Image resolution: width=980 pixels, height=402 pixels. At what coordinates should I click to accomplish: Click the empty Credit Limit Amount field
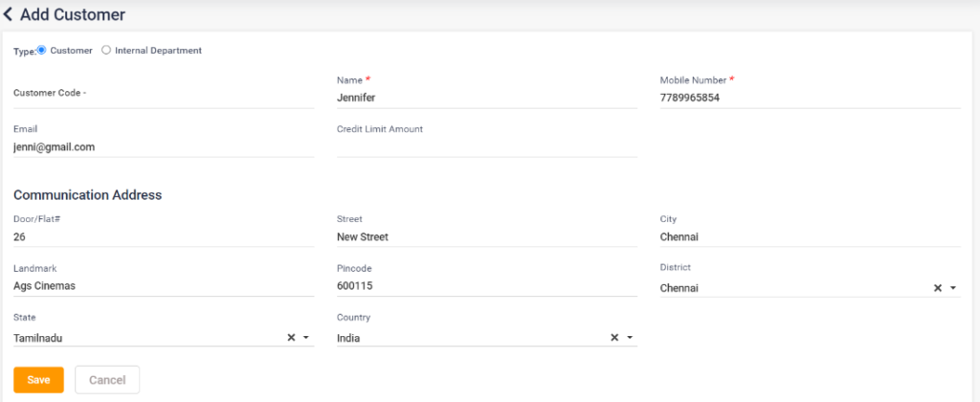click(486, 146)
